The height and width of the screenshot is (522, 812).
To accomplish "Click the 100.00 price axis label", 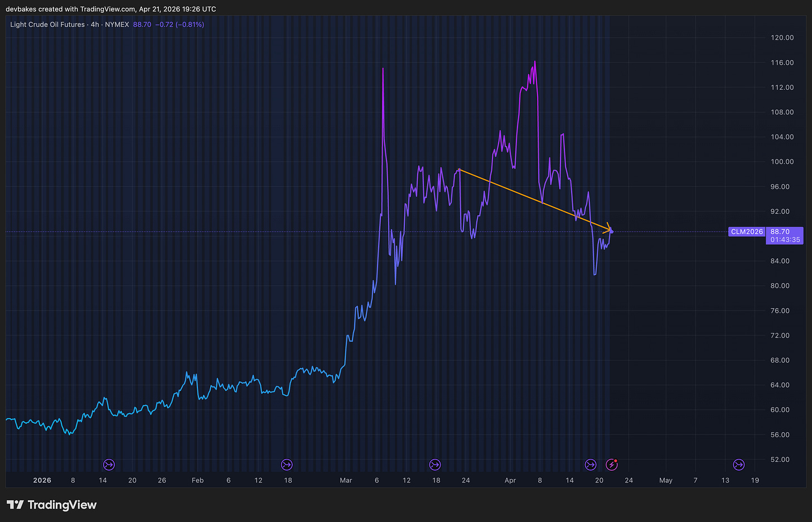I will [x=782, y=162].
